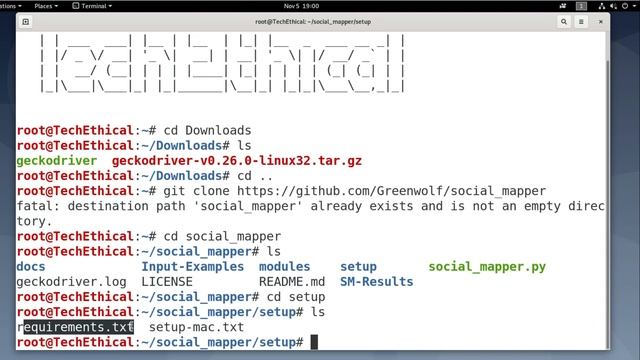
Task: Click the 'cd Downloads' command text
Action: coord(207,131)
